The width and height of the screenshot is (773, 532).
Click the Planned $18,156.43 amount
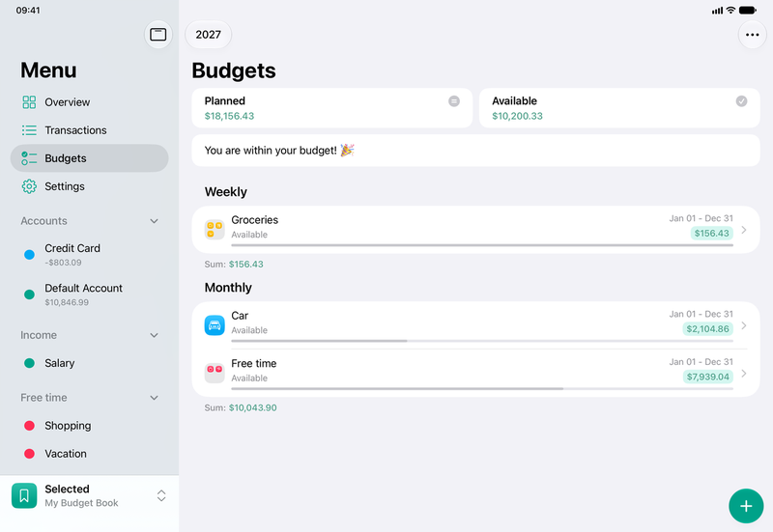[229, 116]
